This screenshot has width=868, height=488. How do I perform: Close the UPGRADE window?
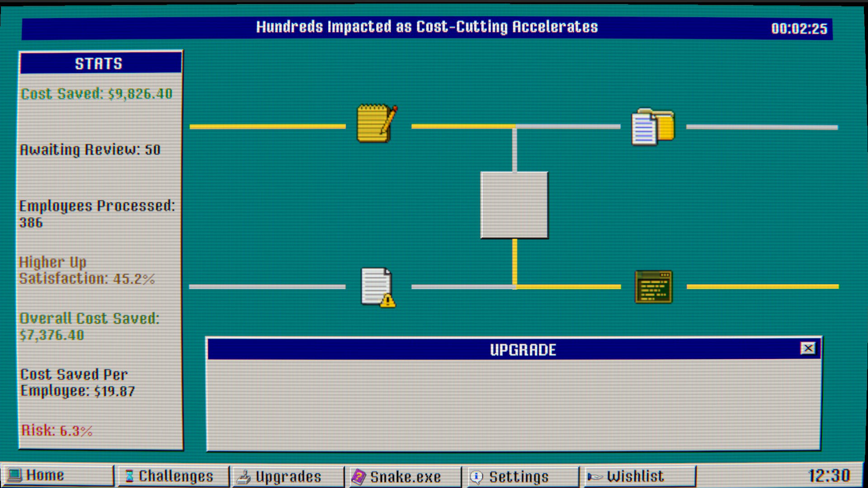[x=808, y=348]
